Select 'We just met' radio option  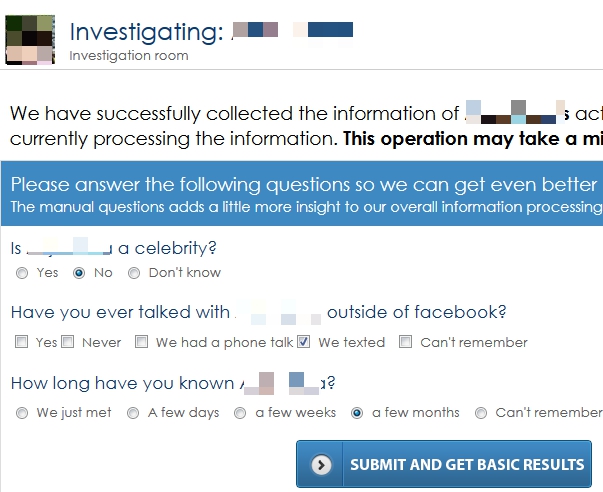point(22,413)
